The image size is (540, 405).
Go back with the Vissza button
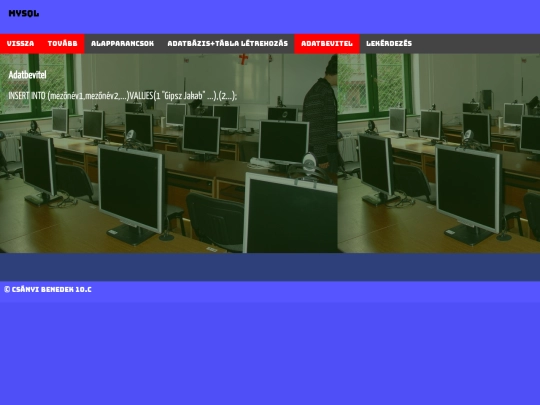coord(20,43)
